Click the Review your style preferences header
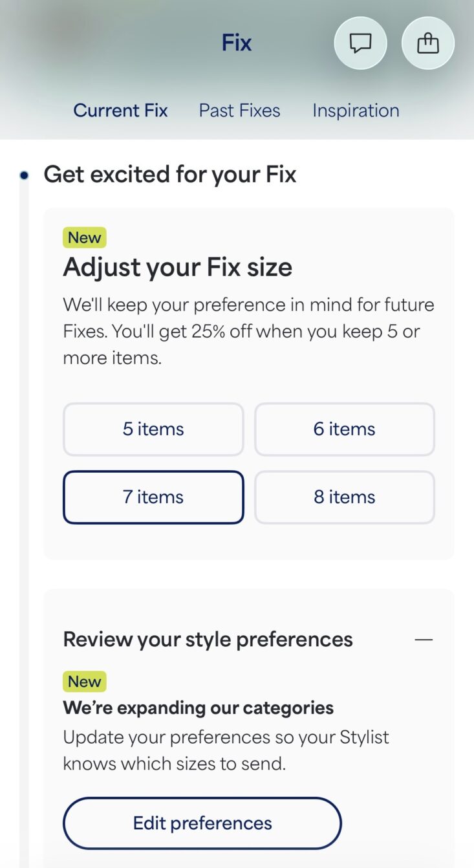Viewport: 474px width, 868px height. pos(208,640)
